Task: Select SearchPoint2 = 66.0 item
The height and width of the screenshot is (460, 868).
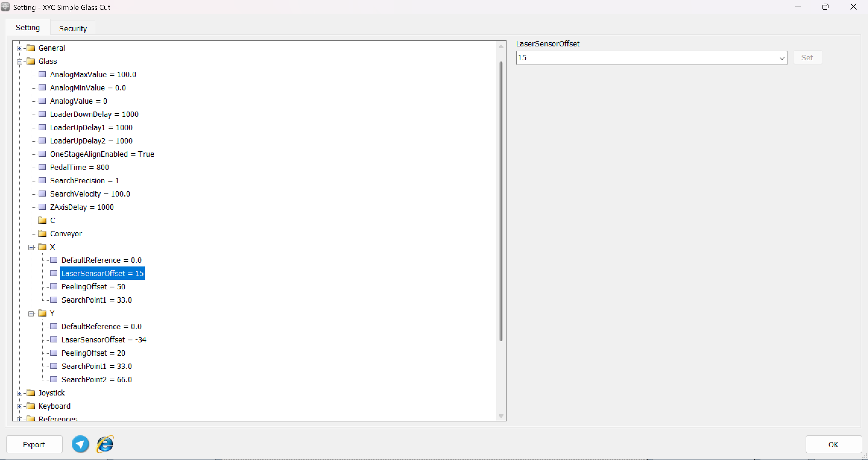Action: (96, 380)
